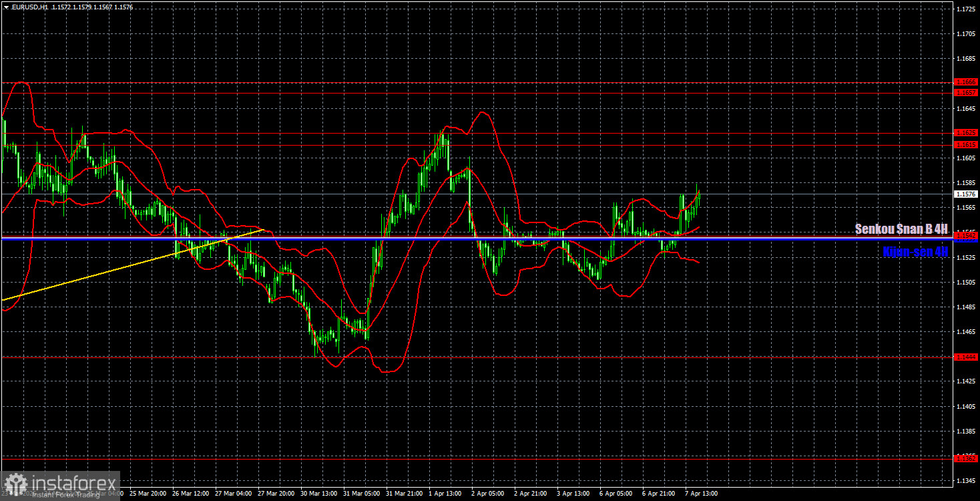Click the 1.1585 price scale value
980x501 pixels.
click(x=966, y=182)
